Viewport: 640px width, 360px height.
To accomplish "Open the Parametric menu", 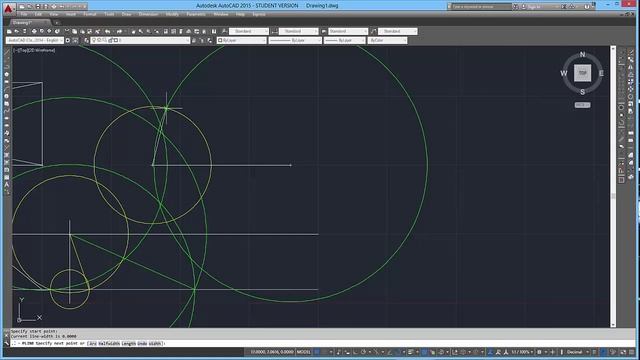I will pyautogui.click(x=196, y=14).
